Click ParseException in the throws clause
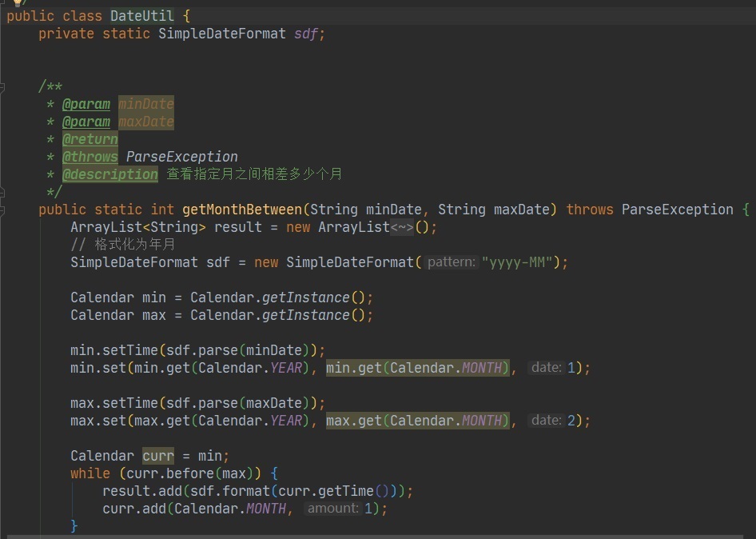The height and width of the screenshot is (539, 756). click(x=678, y=210)
